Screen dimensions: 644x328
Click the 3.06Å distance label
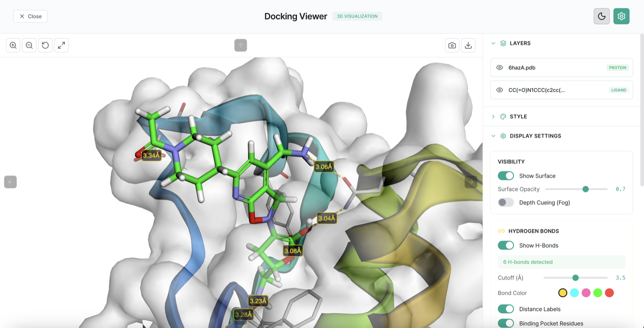(324, 167)
